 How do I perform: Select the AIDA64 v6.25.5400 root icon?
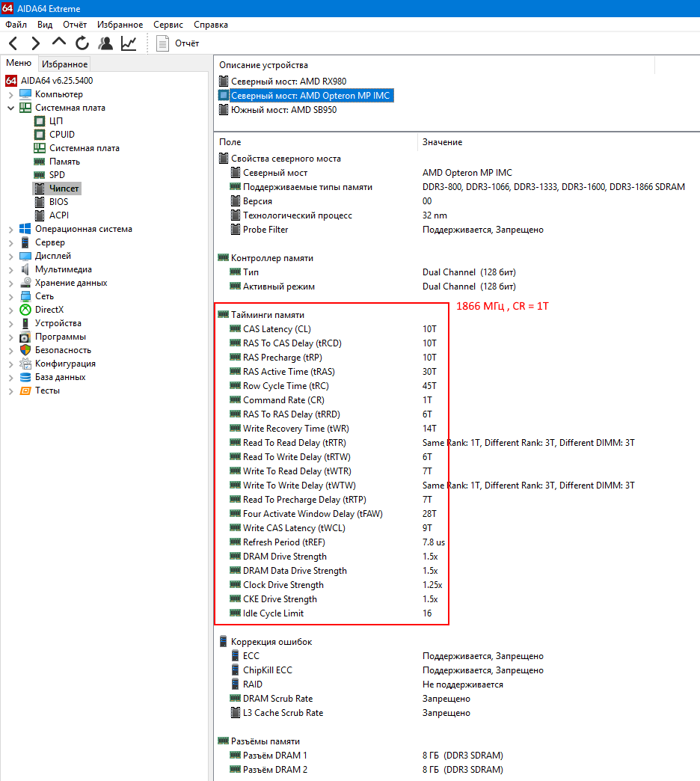[x=11, y=81]
